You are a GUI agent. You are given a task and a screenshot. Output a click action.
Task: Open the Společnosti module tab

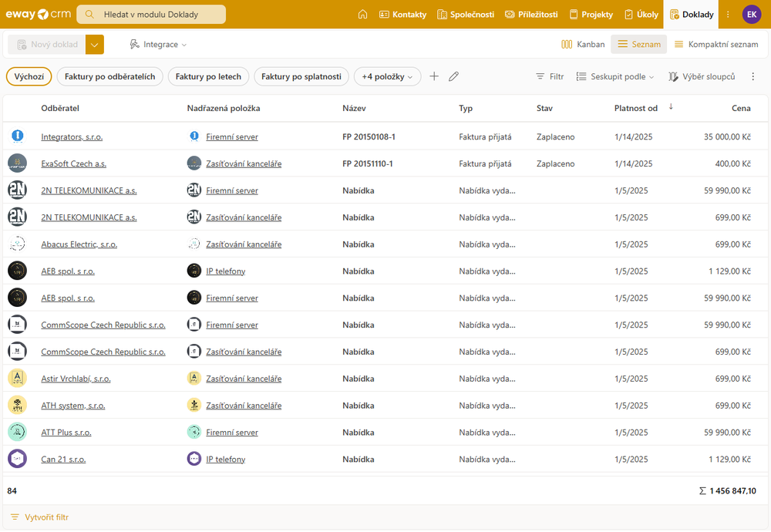[466, 14]
